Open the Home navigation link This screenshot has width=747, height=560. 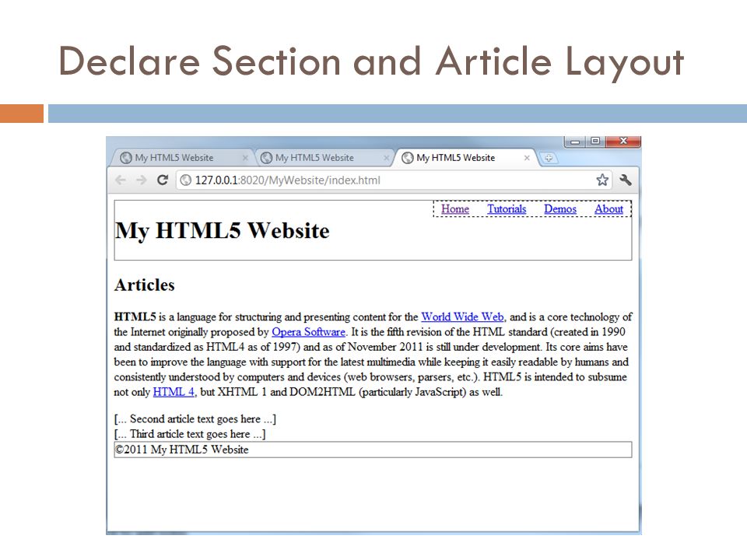tap(455, 209)
